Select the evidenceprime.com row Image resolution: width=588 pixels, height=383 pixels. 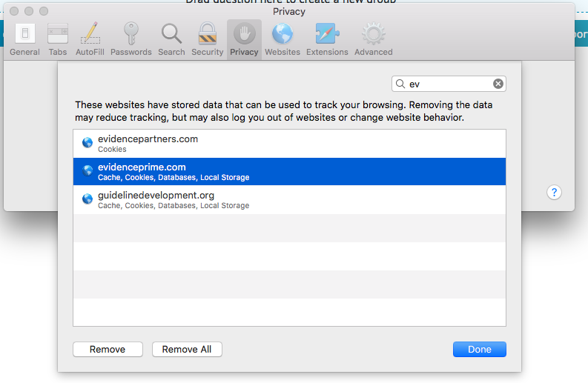coord(289,172)
